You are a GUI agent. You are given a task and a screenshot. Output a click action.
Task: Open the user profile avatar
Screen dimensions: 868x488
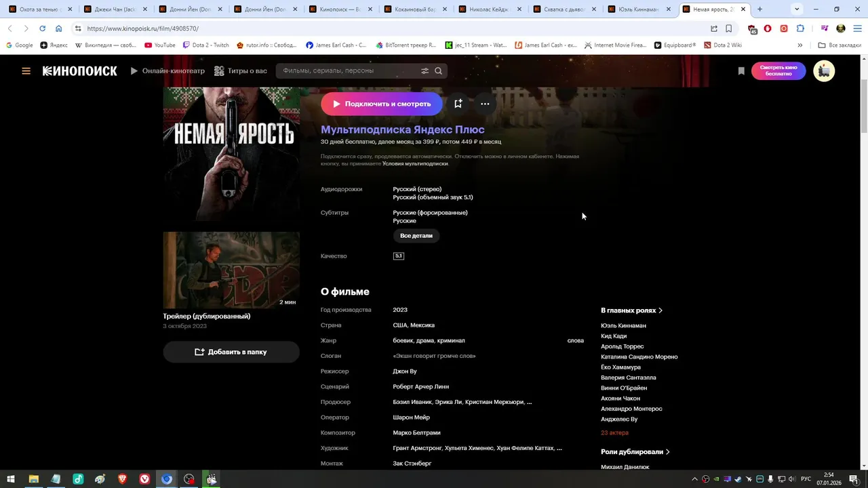click(x=824, y=70)
